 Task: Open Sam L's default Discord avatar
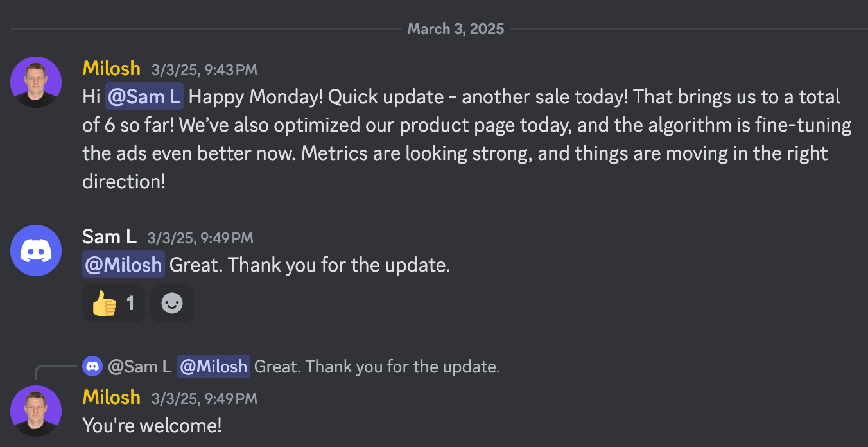(36, 250)
